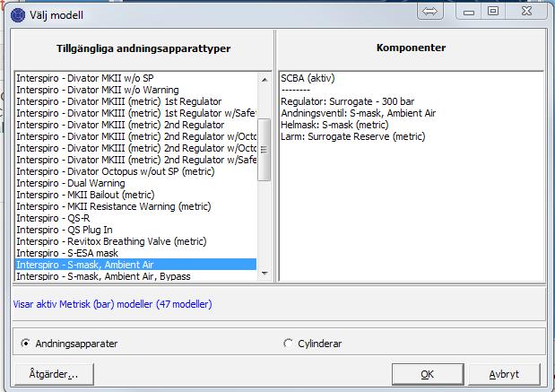Click Visar aktiv Metrisk (bar) modeller text
The image size is (555, 392).
113,304
